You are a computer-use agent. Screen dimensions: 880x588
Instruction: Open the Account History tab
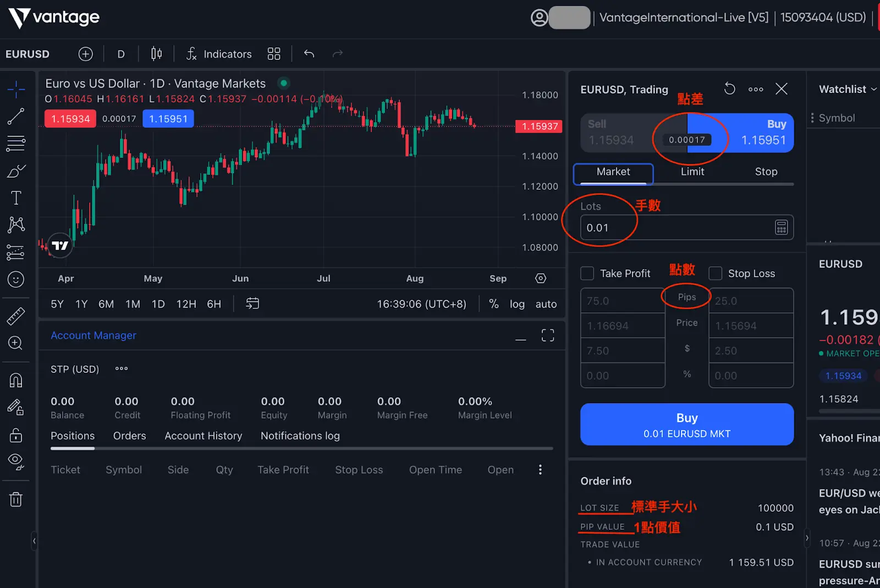203,436
